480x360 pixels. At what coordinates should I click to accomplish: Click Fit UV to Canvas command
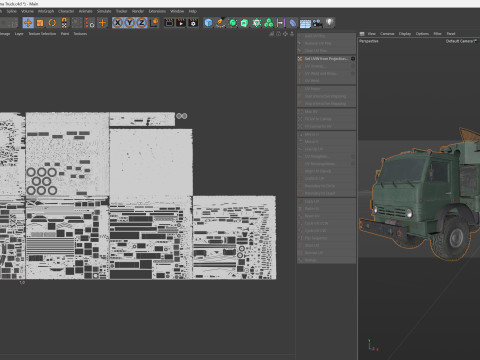coord(326,119)
